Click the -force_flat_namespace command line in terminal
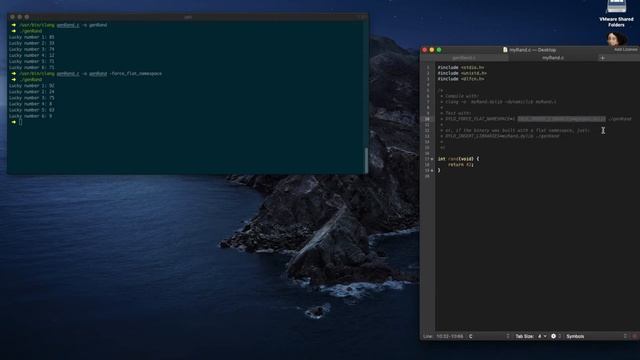This screenshot has height=360, width=640. coord(90,73)
